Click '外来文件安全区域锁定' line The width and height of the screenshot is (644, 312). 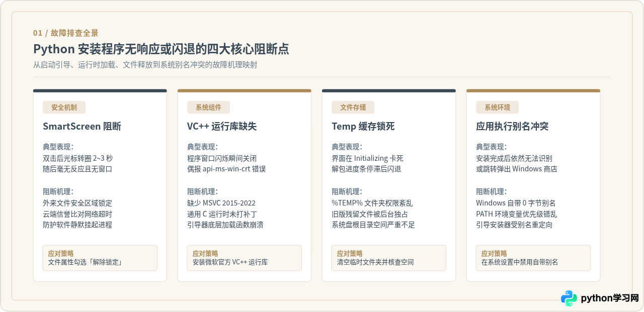[x=77, y=203]
